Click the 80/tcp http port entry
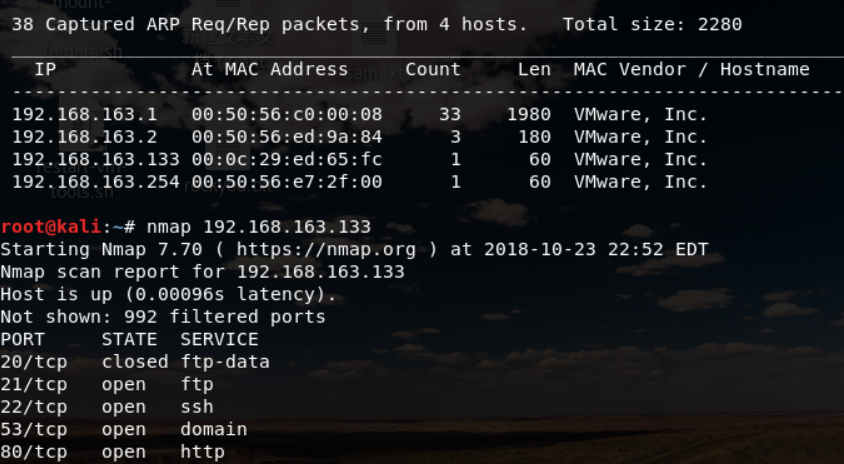This screenshot has width=844, height=464. pos(112,453)
